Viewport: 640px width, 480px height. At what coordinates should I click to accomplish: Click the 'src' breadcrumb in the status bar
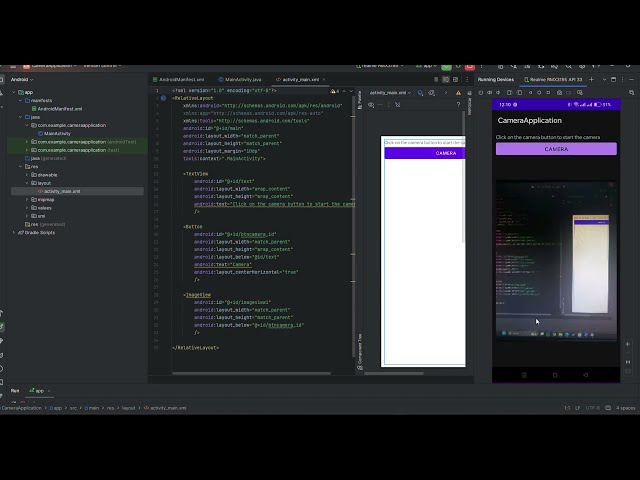[x=73, y=408]
